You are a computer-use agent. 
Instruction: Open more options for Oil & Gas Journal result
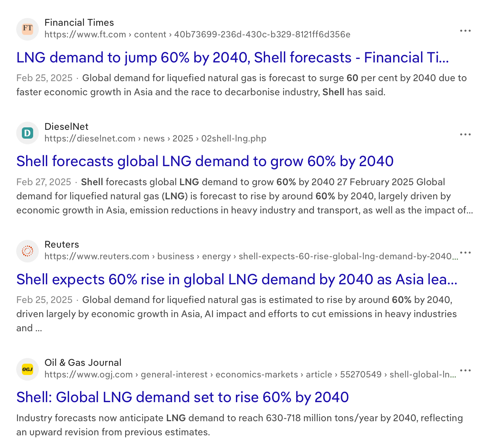(465, 370)
